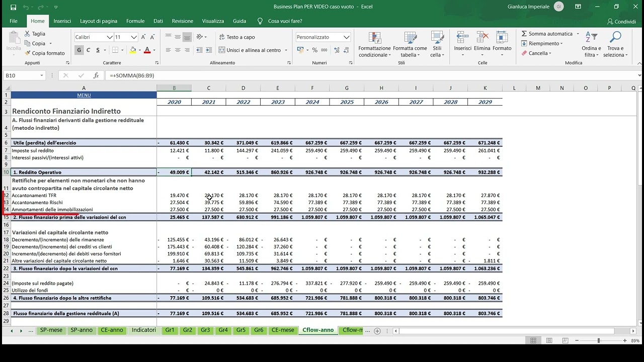Open font size 11 dropdown
The height and width of the screenshot is (362, 644).
point(134,37)
